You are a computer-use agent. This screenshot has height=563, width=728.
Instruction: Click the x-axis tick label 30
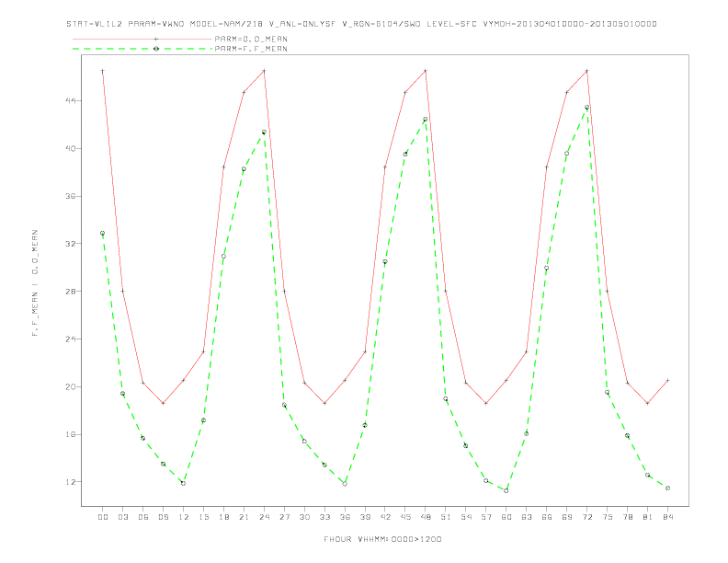coord(304,517)
